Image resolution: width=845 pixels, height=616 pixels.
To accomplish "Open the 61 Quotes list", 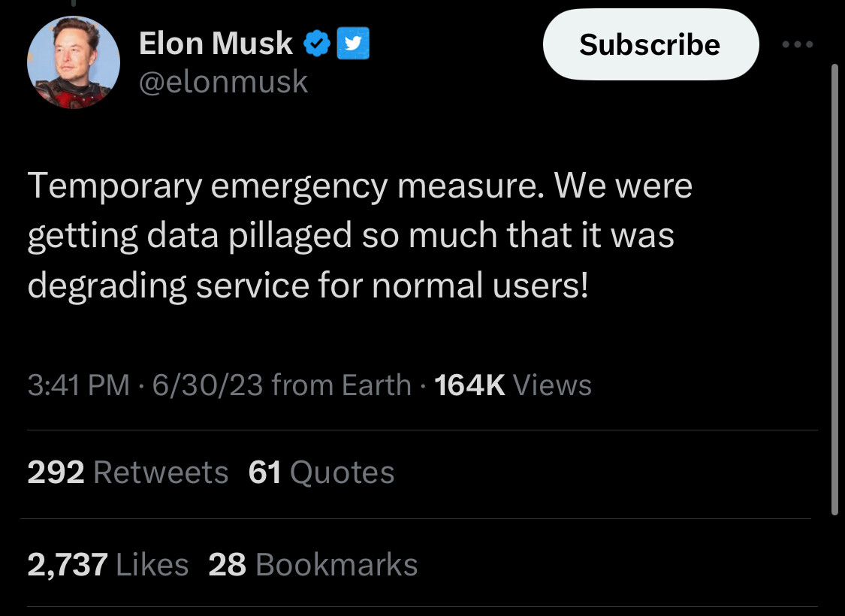I will (321, 473).
